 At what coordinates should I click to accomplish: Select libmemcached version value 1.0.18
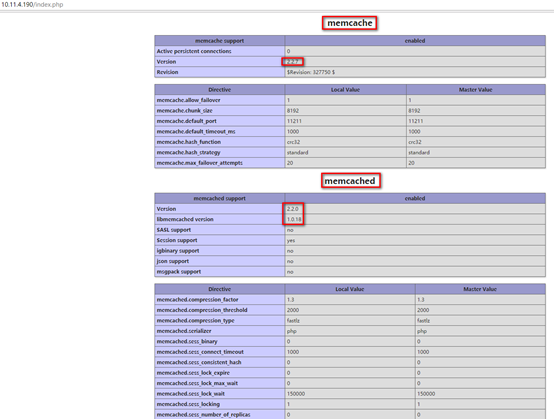tap(294, 219)
